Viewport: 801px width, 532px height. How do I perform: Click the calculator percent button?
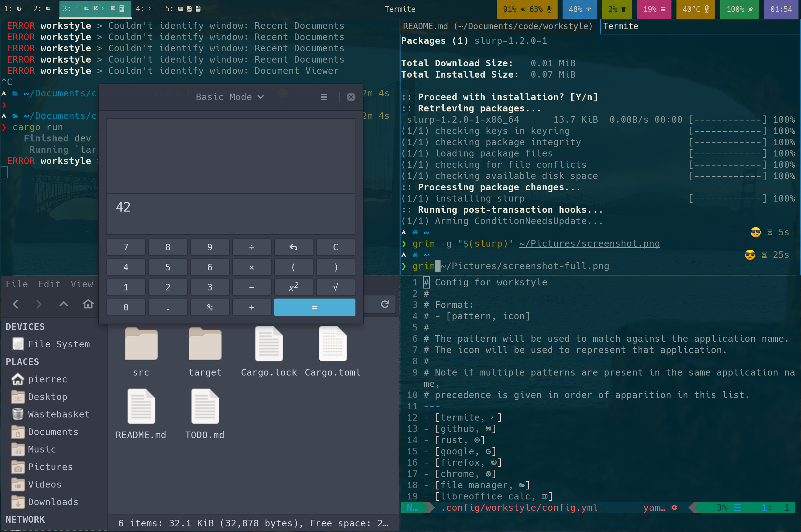point(210,307)
